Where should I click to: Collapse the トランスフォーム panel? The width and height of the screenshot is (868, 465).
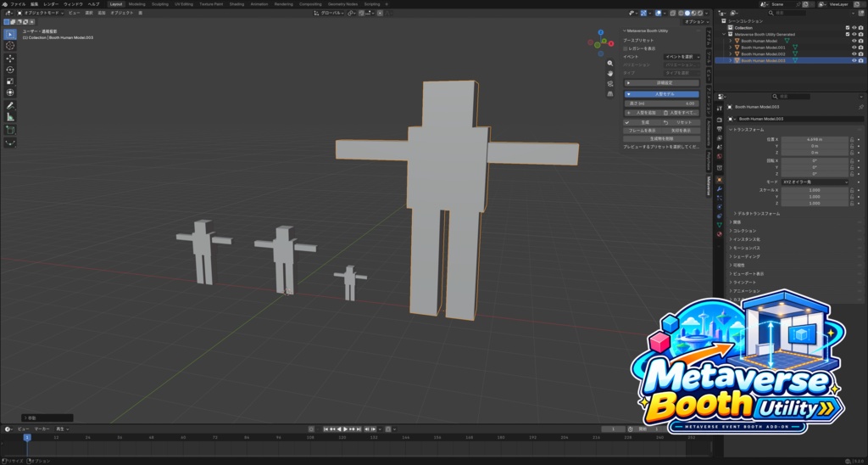coord(748,130)
